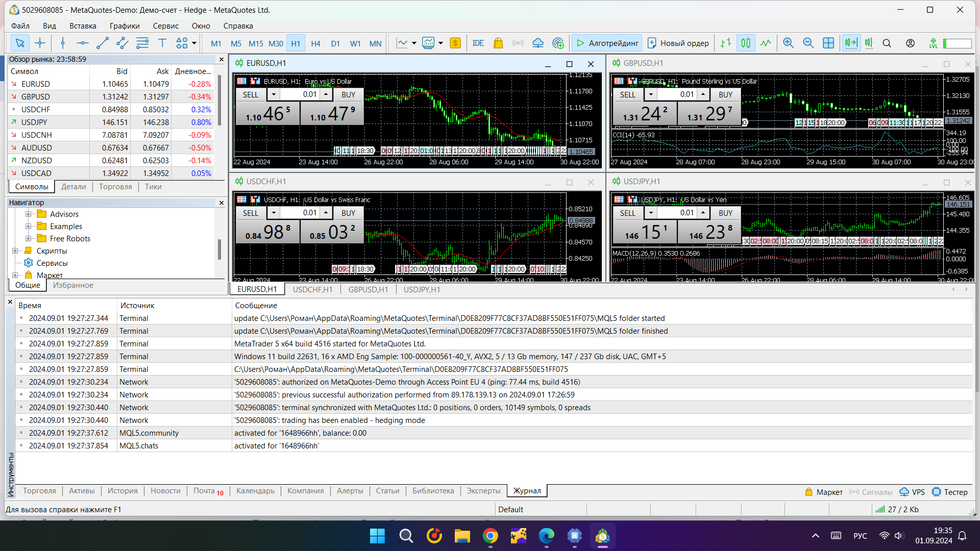980x551 pixels.
Task: Click the green progress level bar
Action: click(957, 43)
